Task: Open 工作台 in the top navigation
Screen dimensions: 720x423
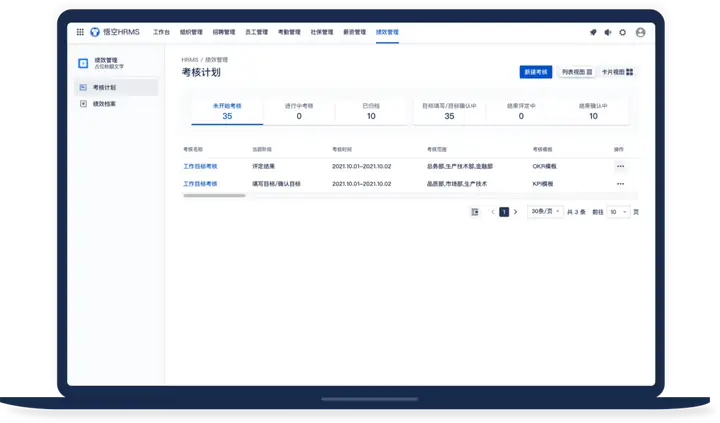Action: [x=161, y=32]
